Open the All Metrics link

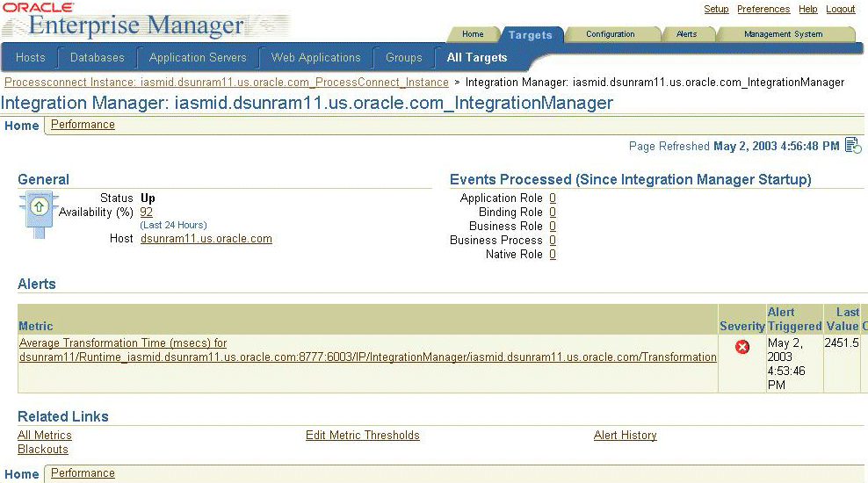click(45, 436)
